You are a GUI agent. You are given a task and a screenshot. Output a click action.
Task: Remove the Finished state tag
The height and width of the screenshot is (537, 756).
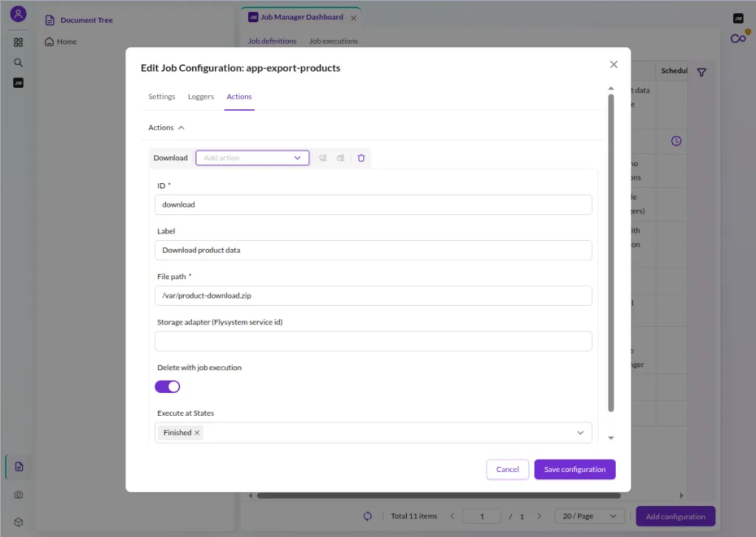point(197,433)
